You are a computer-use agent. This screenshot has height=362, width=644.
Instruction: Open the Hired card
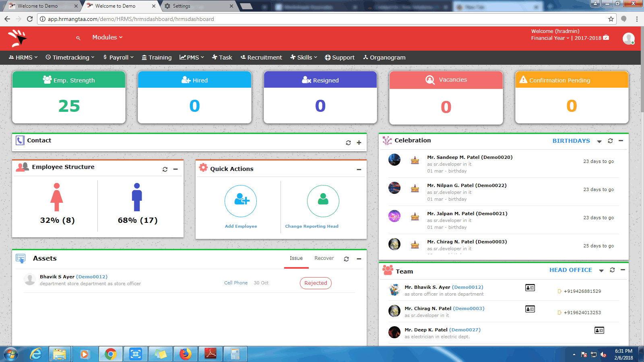point(194,97)
